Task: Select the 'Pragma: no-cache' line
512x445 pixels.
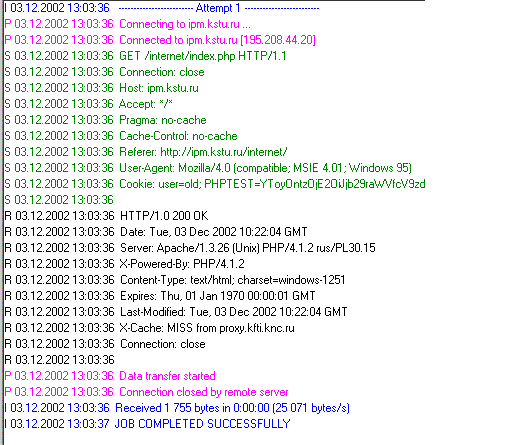Action: (105, 120)
